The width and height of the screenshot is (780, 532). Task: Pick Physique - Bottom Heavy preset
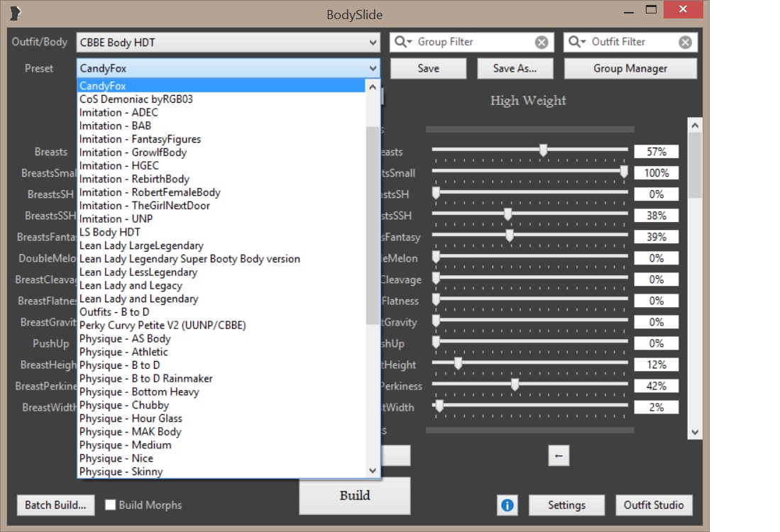[221, 392]
